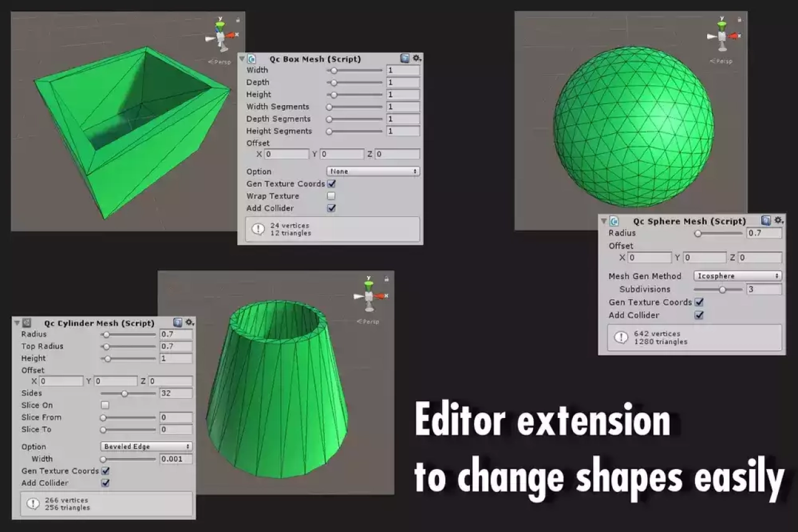This screenshot has height=532, width=798.
Task: Click Sides slider in Cylinder Mesh
Action: (x=129, y=394)
